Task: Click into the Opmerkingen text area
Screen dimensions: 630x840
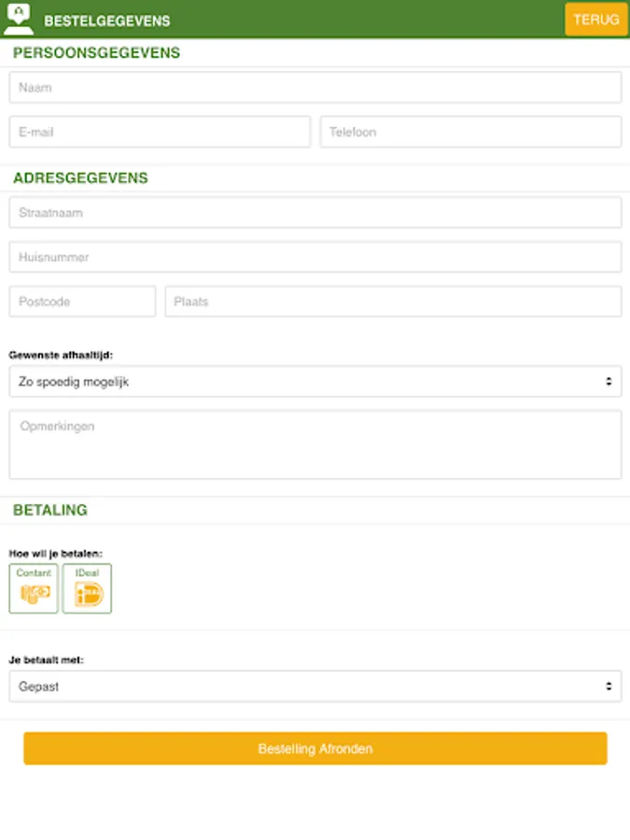Action: coord(315,444)
